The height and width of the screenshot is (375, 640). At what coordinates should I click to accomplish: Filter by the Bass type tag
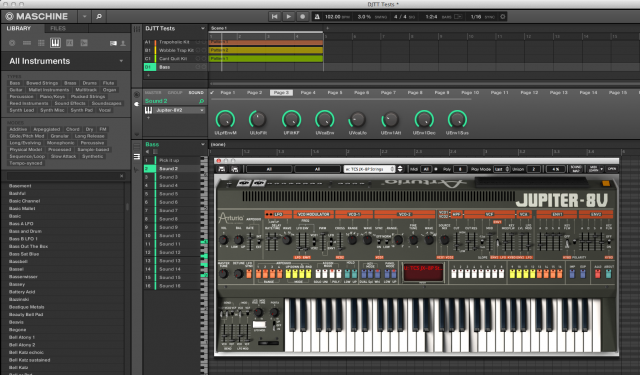15,83
